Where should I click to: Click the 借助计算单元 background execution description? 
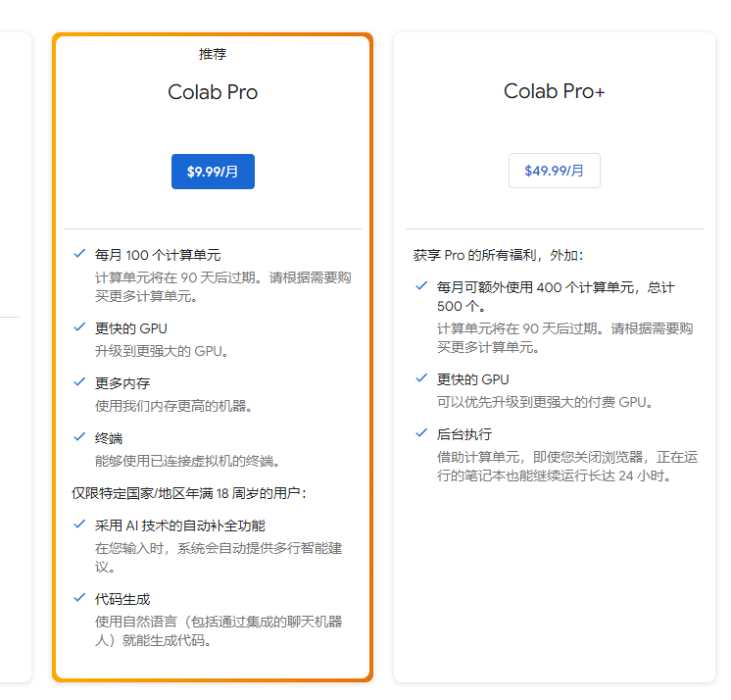click(567, 467)
